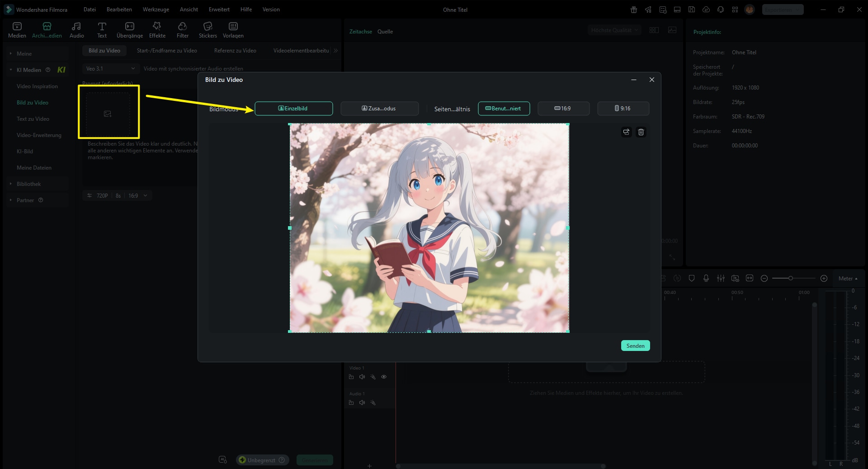Select the Audio media icon
Viewport: 868px width, 469px height.
[76, 30]
